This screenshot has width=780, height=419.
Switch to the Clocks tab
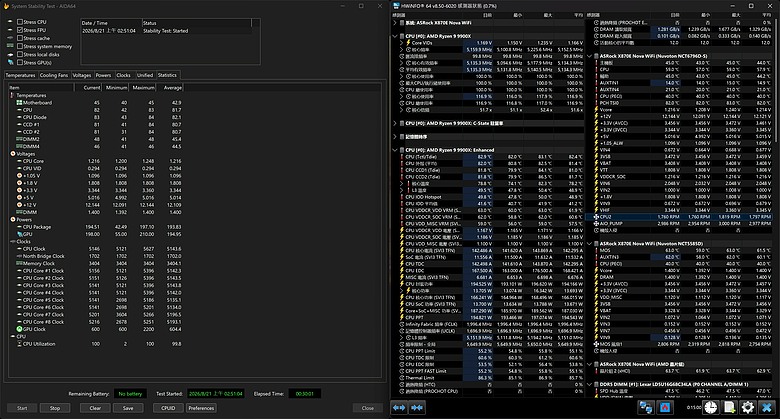[123, 75]
